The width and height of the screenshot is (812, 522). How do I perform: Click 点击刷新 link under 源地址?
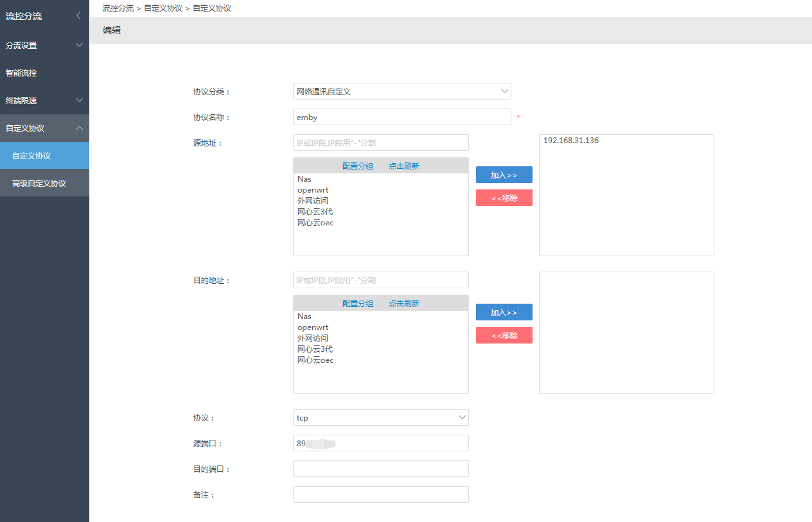[x=403, y=166]
